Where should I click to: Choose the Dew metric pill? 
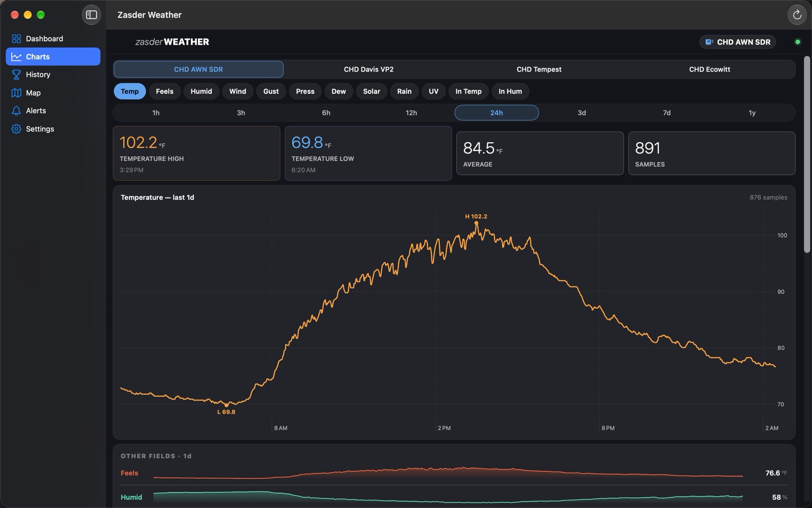tap(339, 91)
